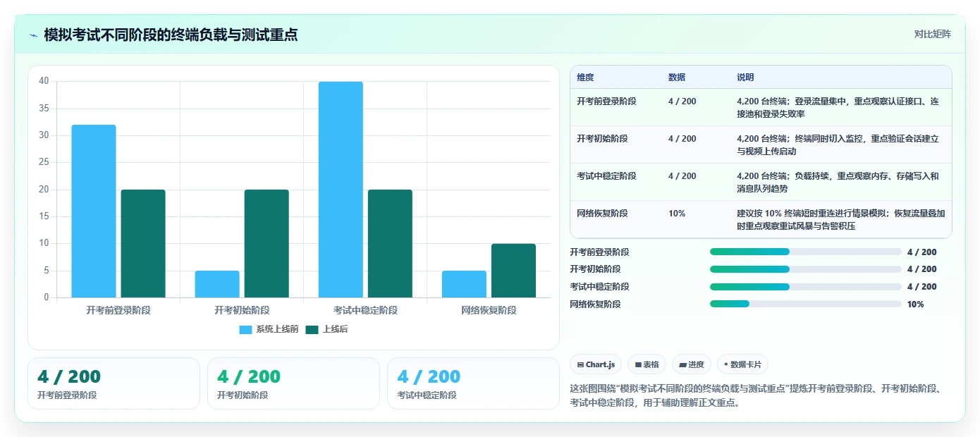This screenshot has height=437, width=980.
Task: Open the 考试中稳定阶段 data card
Action: click(473, 383)
